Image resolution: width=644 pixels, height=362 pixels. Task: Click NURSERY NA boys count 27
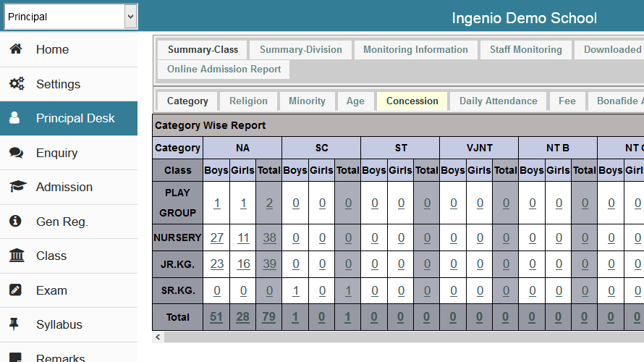[217, 238]
